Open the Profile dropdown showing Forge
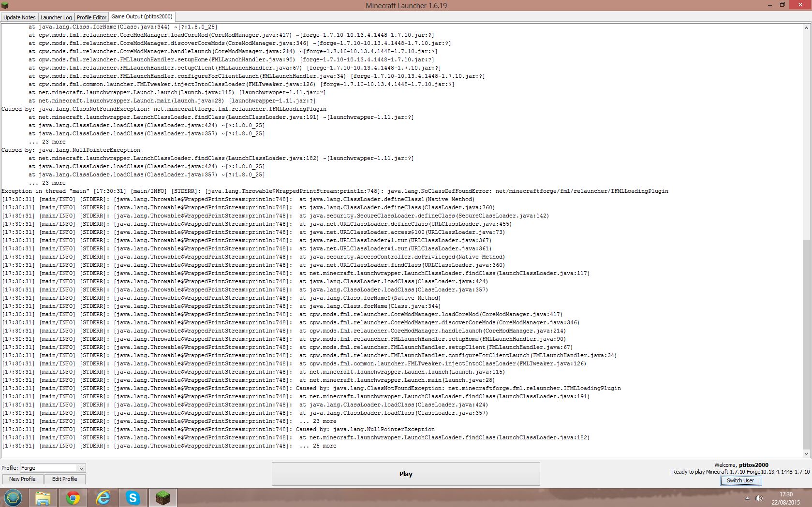The image size is (812, 507). (53, 468)
